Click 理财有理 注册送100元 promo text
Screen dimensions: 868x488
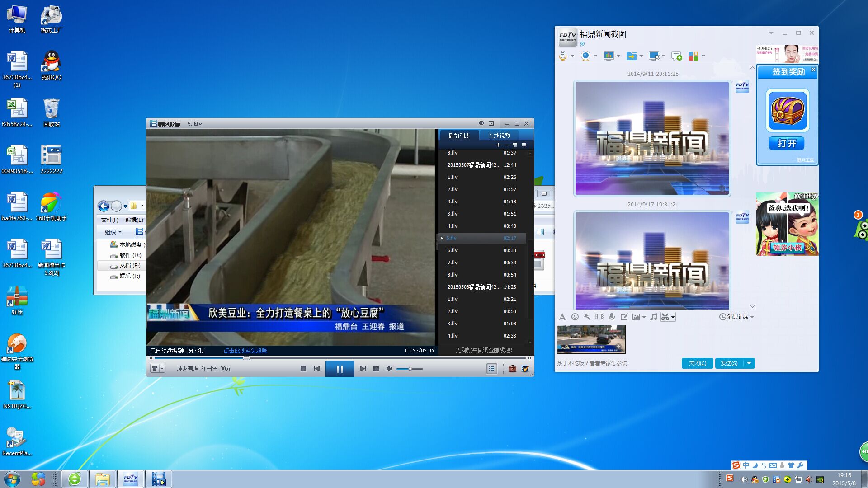click(x=204, y=369)
